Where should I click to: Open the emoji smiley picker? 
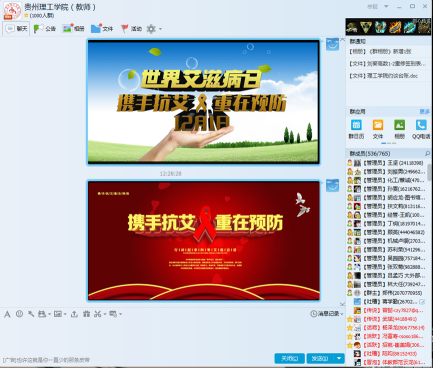click(x=19, y=314)
